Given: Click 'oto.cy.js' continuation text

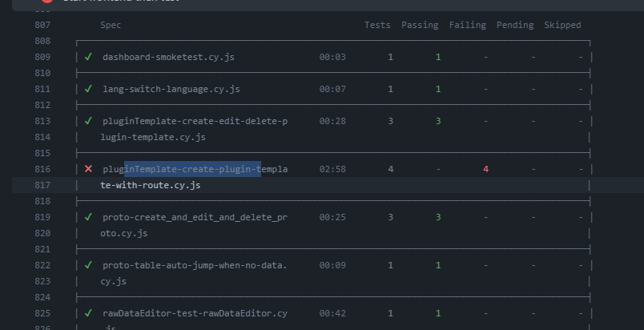Looking at the screenshot, I should 123,233.
